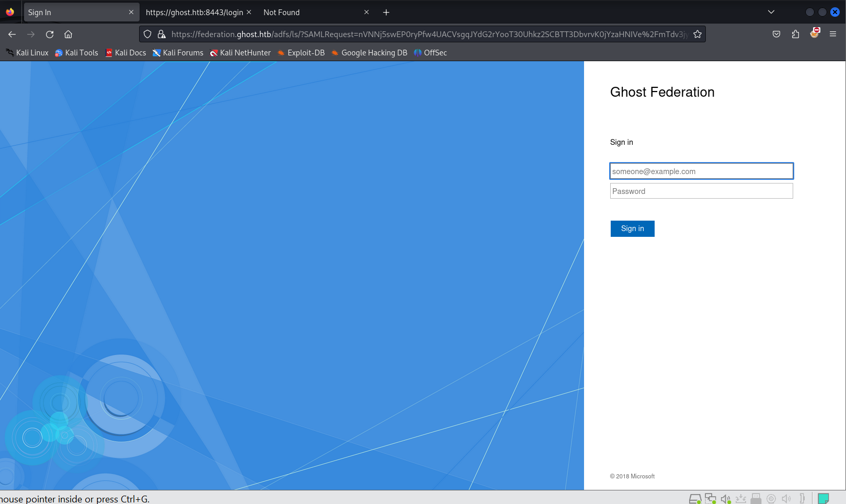Click the Password input field
The image size is (846, 504).
click(702, 191)
